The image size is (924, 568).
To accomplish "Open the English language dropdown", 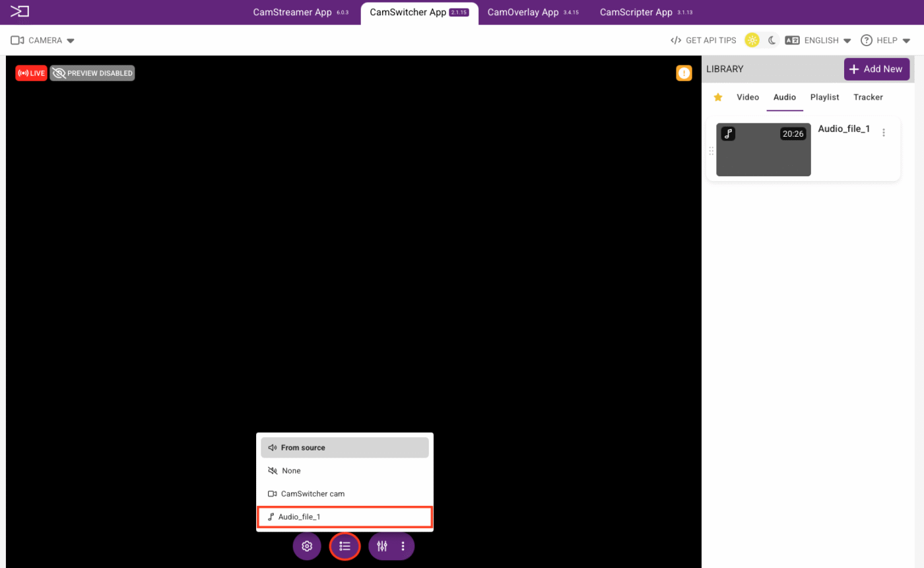I will click(x=818, y=40).
